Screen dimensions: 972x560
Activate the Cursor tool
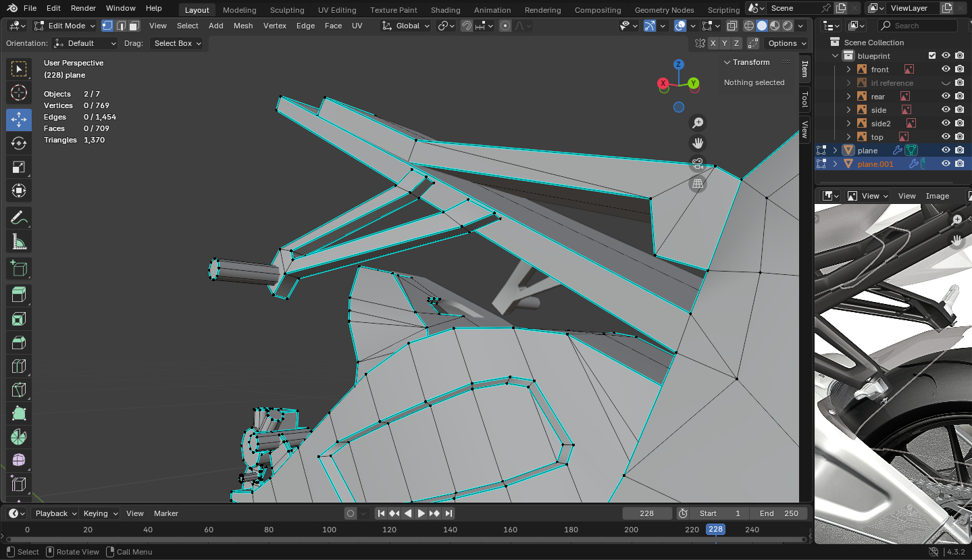tap(19, 93)
